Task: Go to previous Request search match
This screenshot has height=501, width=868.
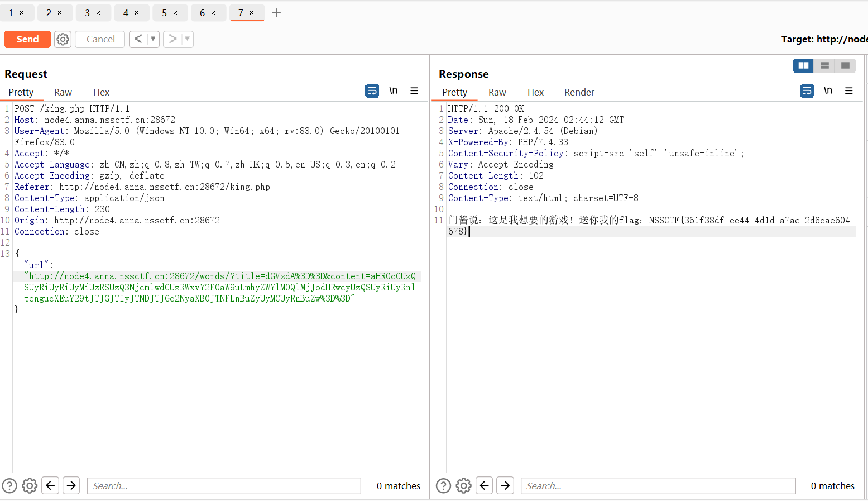Action: [x=50, y=486]
